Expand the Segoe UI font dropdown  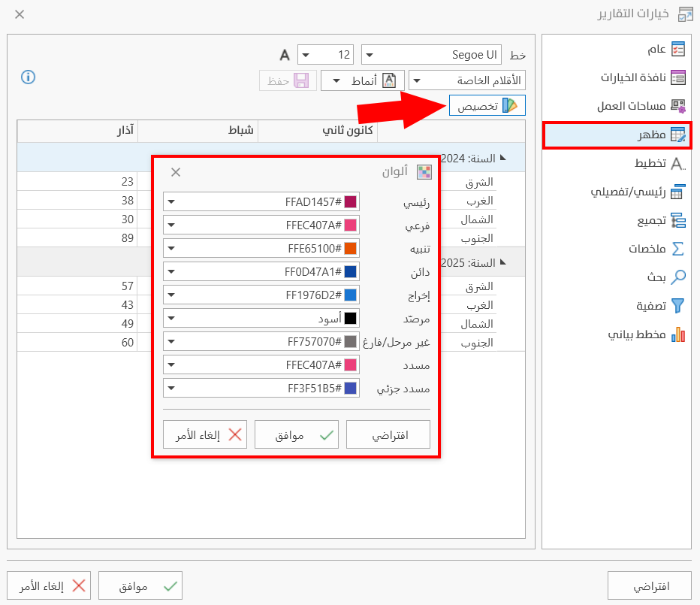pos(431,55)
